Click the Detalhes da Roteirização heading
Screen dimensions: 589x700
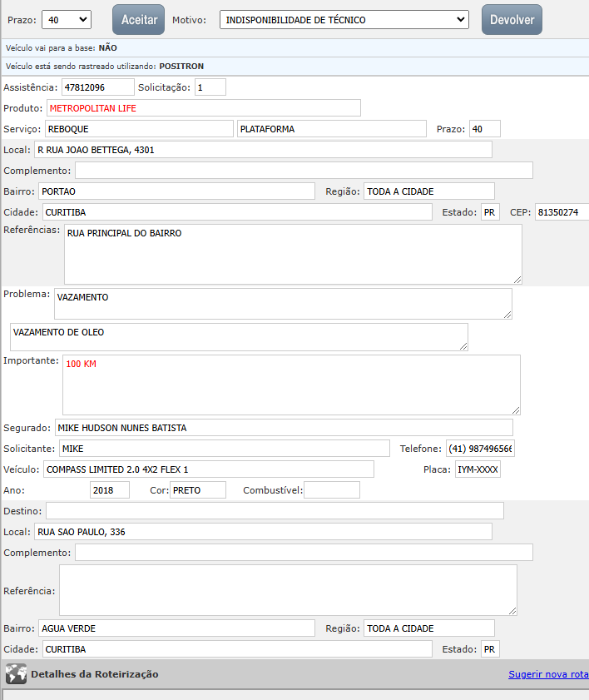click(95, 674)
